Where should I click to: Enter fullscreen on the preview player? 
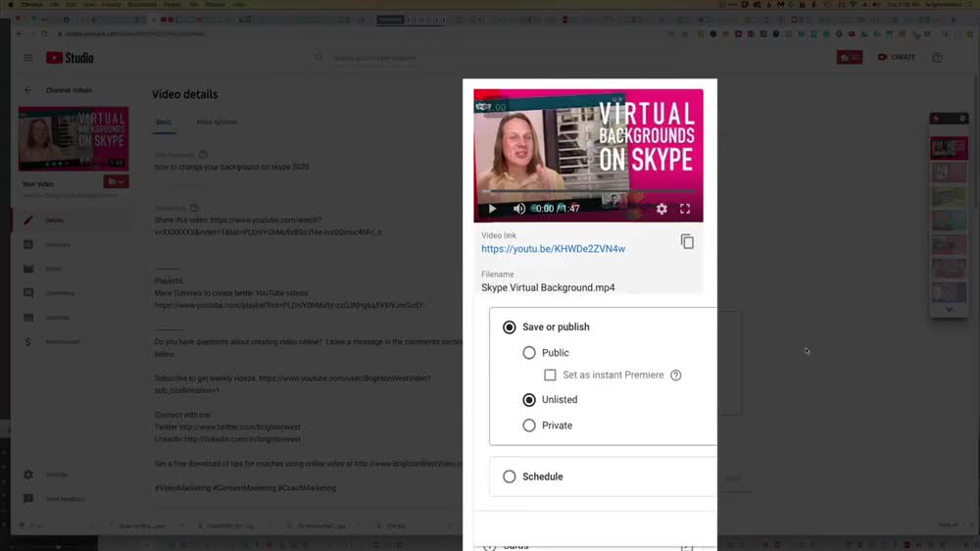pyautogui.click(x=685, y=209)
